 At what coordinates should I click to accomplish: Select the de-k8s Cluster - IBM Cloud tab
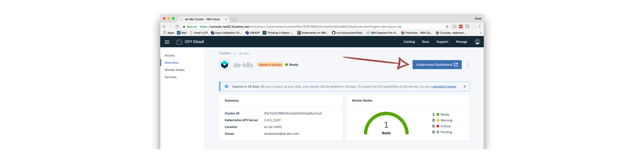(202, 19)
